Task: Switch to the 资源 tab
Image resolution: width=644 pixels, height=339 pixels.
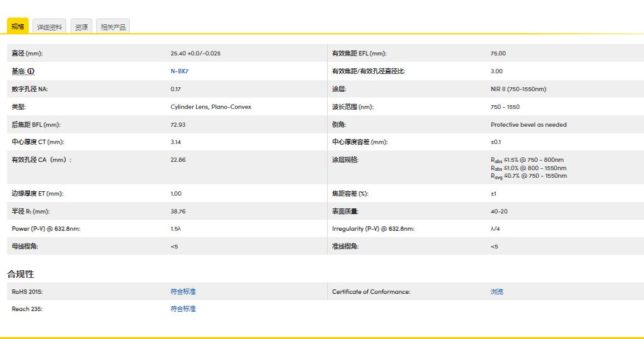Action: click(x=81, y=27)
